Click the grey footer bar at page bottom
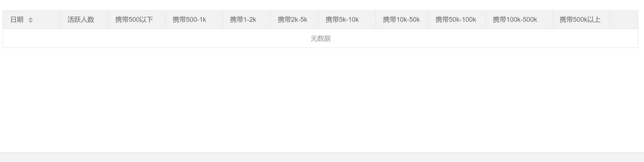 click(322, 157)
